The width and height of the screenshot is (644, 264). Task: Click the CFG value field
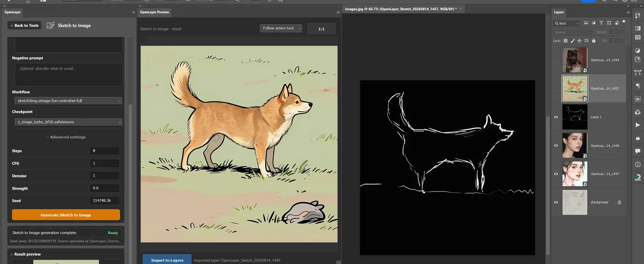pos(104,163)
